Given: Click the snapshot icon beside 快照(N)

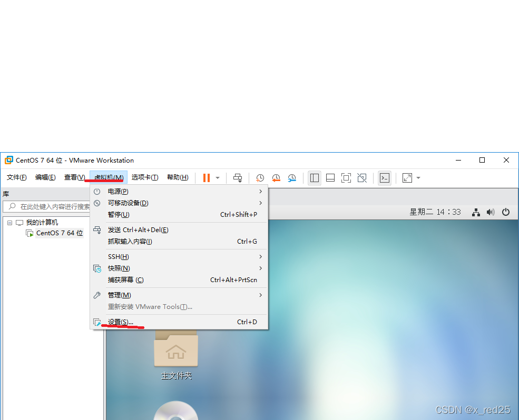Looking at the screenshot, I should pyautogui.click(x=97, y=268).
